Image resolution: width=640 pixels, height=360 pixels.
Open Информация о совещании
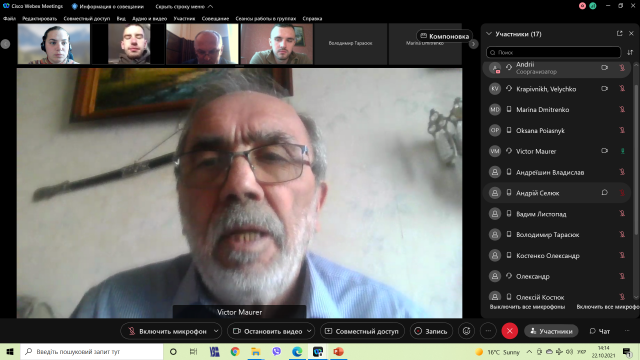pos(108,7)
